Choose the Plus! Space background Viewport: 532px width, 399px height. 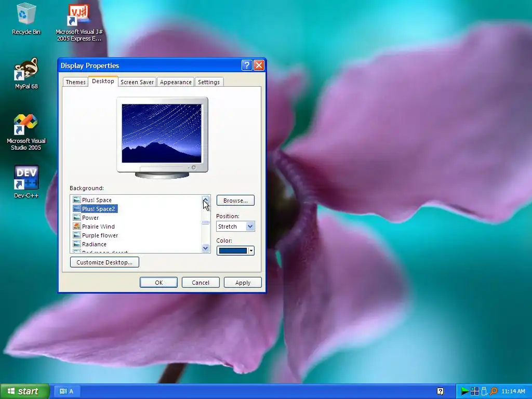coord(97,200)
